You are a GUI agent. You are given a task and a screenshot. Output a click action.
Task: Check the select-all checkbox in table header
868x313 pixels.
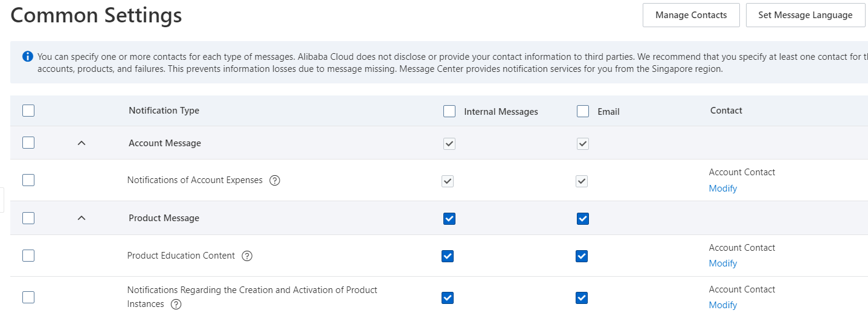coord(28,111)
